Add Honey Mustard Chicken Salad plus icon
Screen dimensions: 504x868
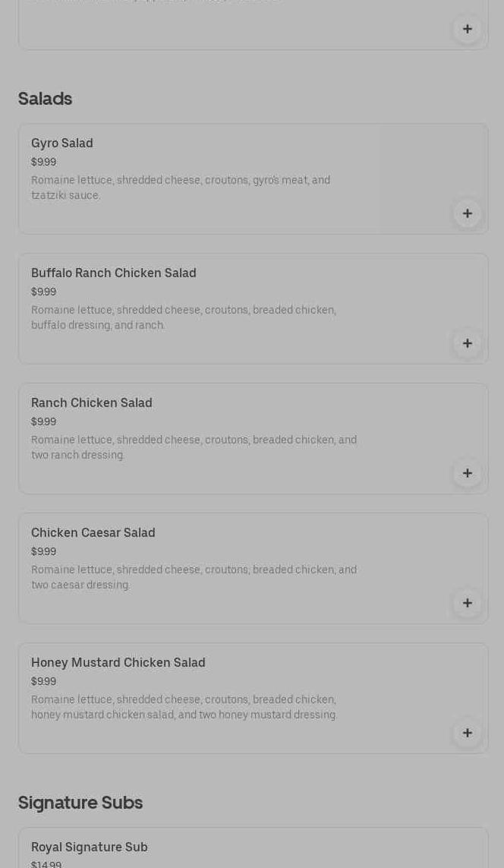(468, 733)
